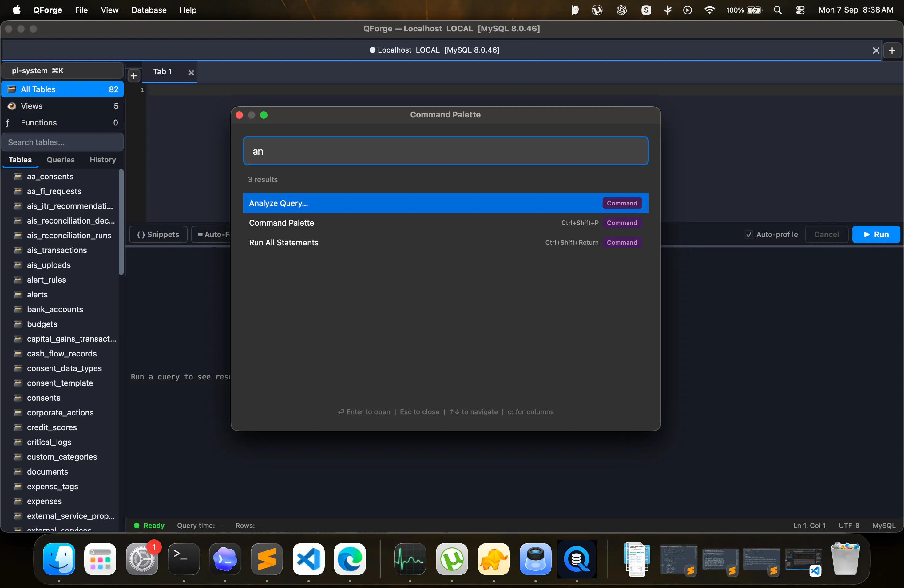Click the MySQL label in status bar
Viewport: 904px width, 588px height.
[883, 526]
